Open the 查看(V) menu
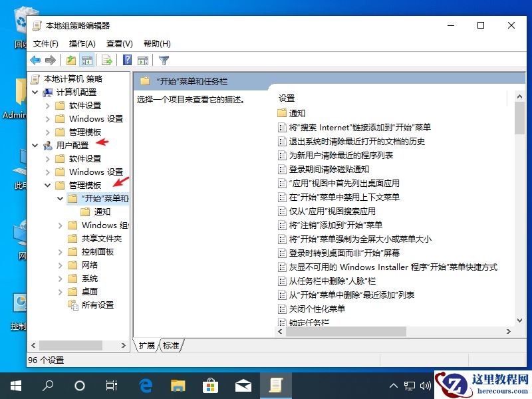The image size is (532, 399). (x=118, y=43)
